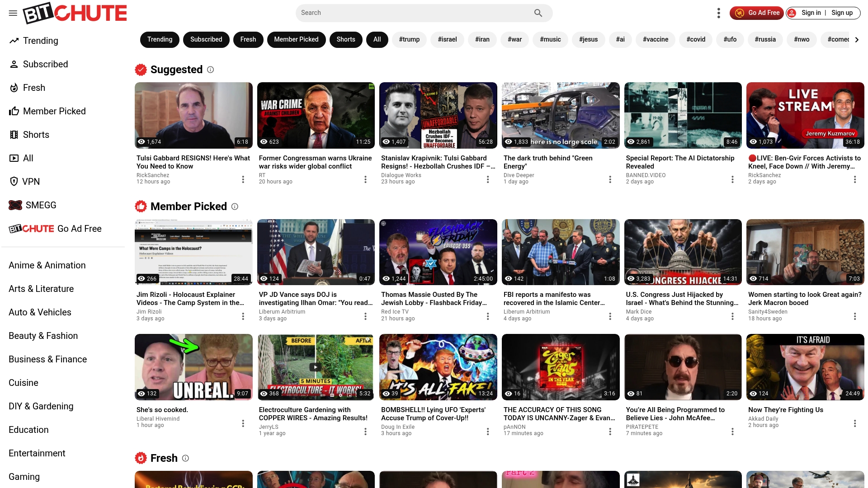868x488 pixels.
Task: Open the Anime & Animation category
Action: pyautogui.click(x=47, y=265)
